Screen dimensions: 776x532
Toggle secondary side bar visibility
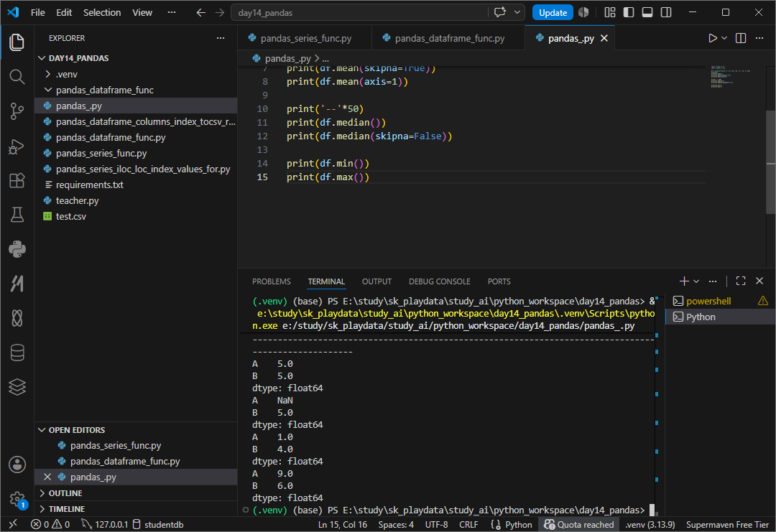tap(666, 12)
